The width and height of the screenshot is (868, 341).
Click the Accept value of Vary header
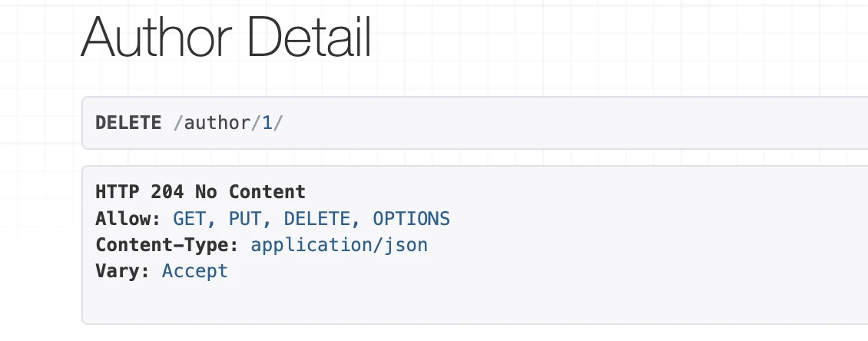click(195, 271)
